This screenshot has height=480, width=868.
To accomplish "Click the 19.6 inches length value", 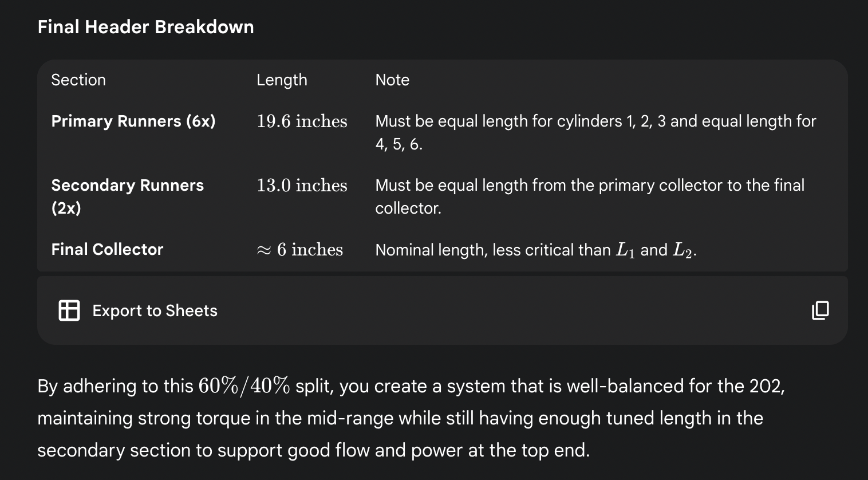I will click(302, 121).
